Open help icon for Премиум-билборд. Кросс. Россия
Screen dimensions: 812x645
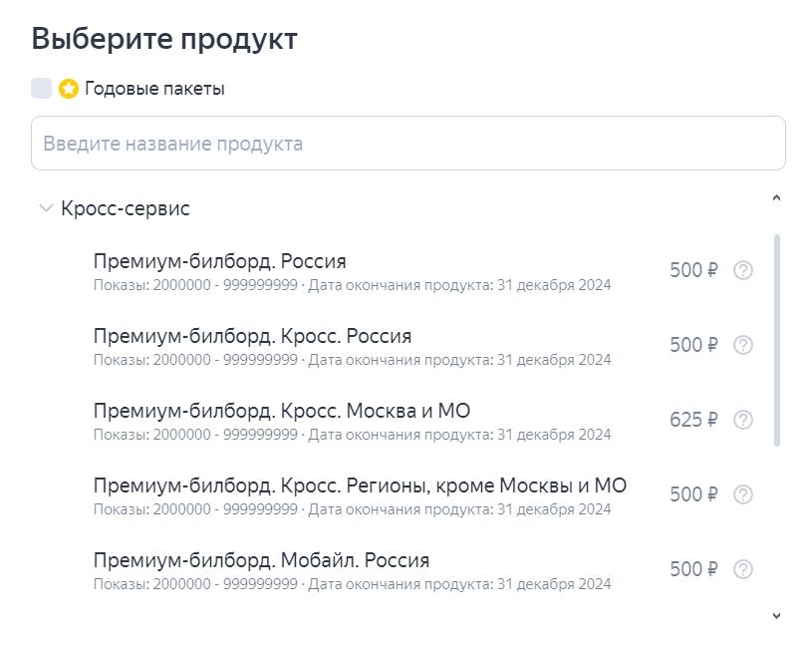point(742,345)
